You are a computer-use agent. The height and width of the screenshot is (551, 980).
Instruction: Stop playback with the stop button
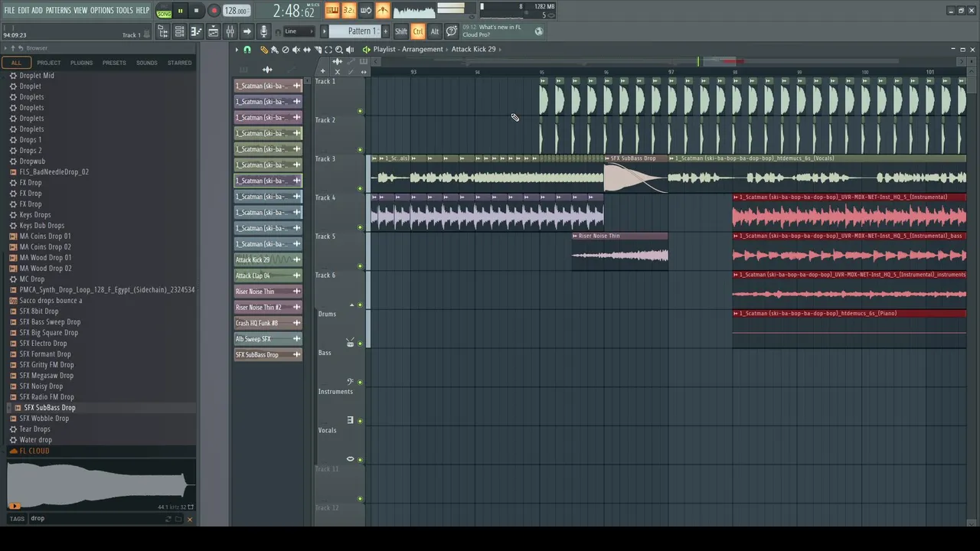click(x=196, y=11)
